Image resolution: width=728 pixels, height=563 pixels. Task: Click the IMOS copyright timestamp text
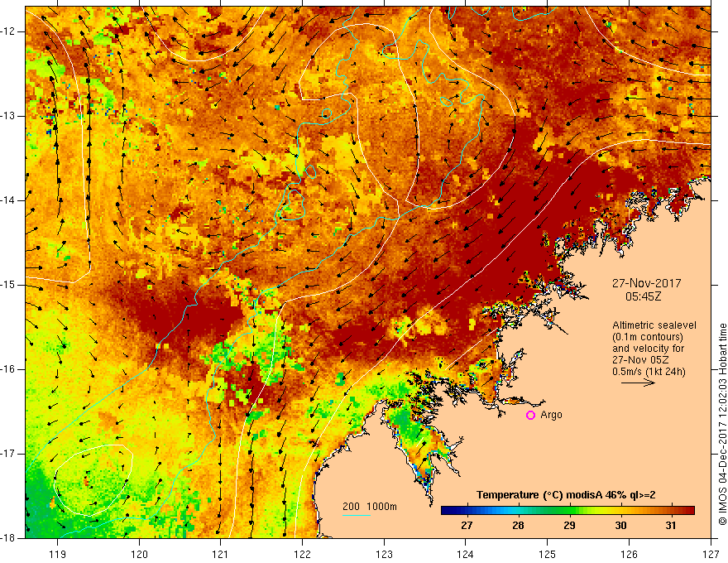coord(722,424)
